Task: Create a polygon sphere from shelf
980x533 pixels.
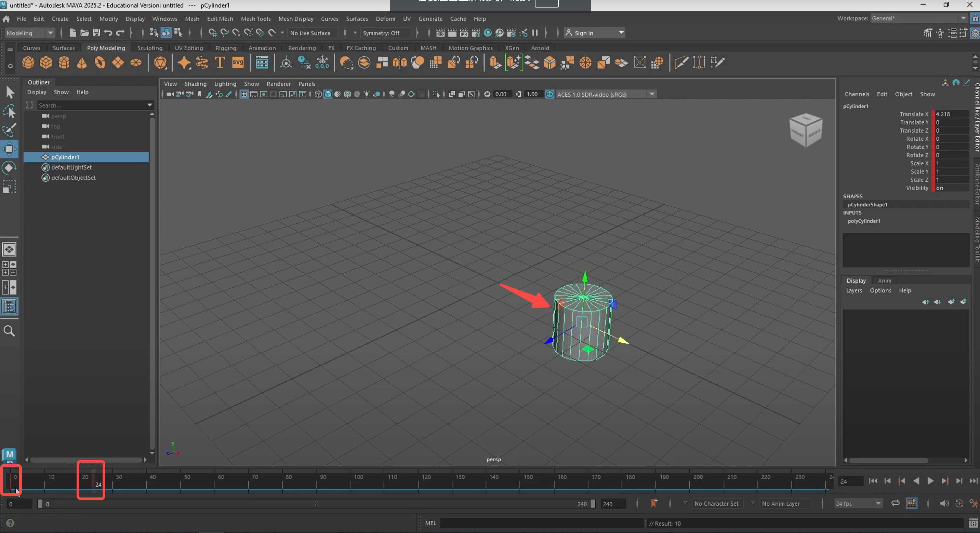Action: click(x=28, y=62)
